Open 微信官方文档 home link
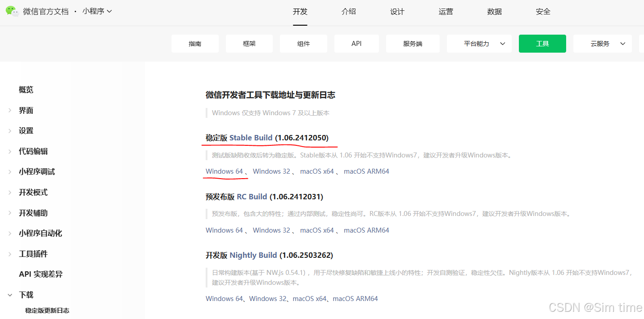644x319 pixels. point(46,11)
